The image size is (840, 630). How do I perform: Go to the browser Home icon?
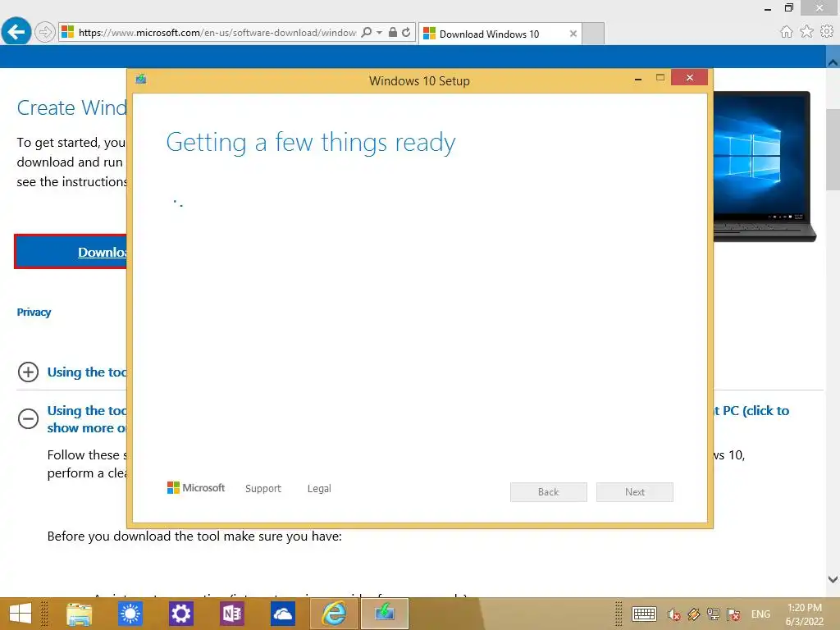coord(786,32)
